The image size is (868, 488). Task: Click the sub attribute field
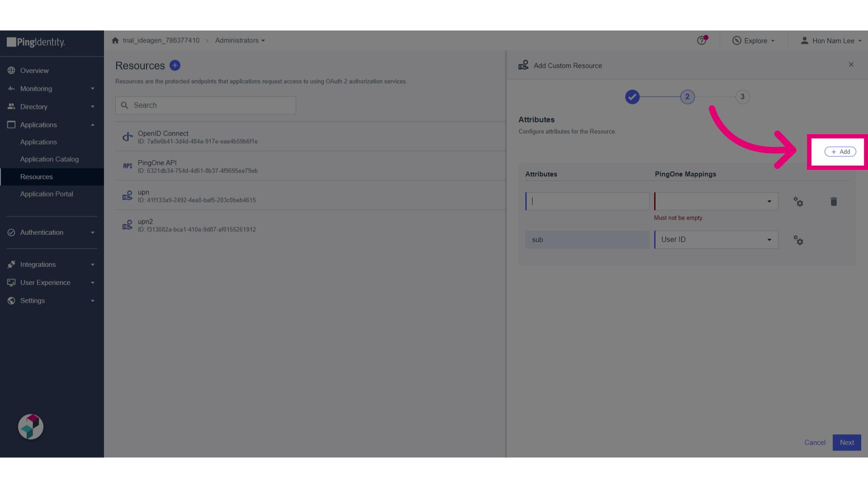click(587, 239)
